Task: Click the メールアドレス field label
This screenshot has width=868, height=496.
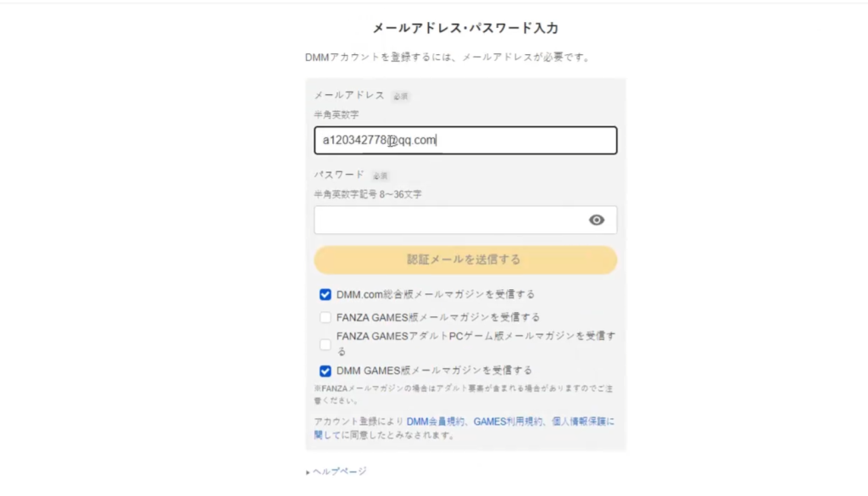Action: (x=349, y=95)
